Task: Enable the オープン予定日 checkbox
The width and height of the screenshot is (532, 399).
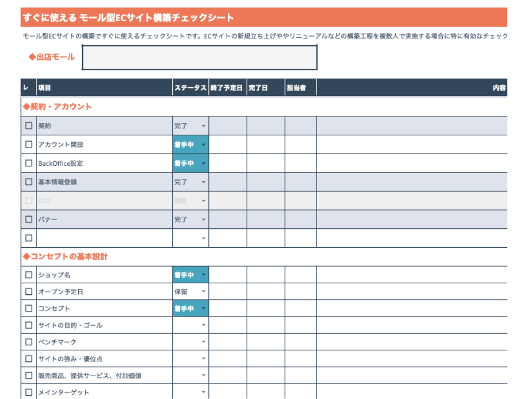Action: 29,291
